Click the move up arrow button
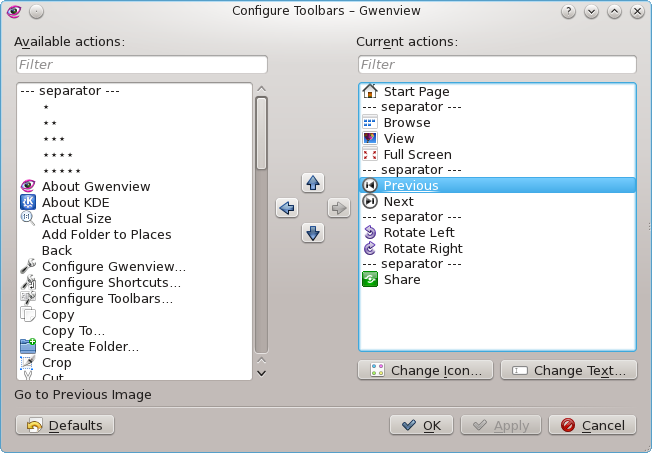The height and width of the screenshot is (453, 652). coord(313,183)
